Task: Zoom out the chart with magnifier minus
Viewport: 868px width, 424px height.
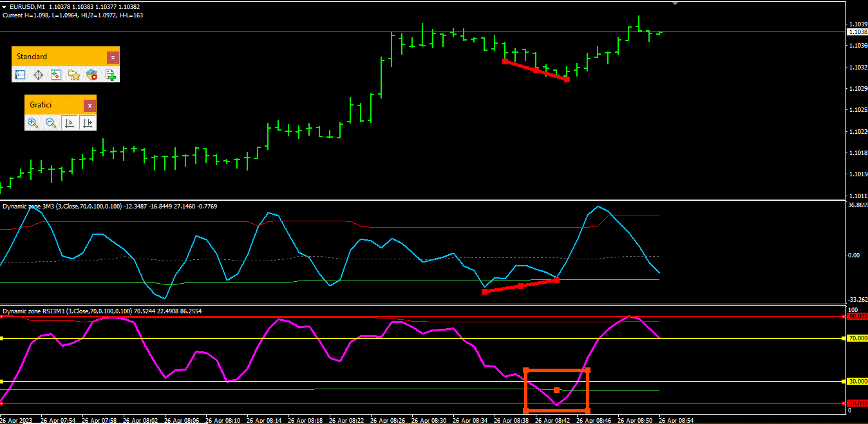Action: pos(51,122)
